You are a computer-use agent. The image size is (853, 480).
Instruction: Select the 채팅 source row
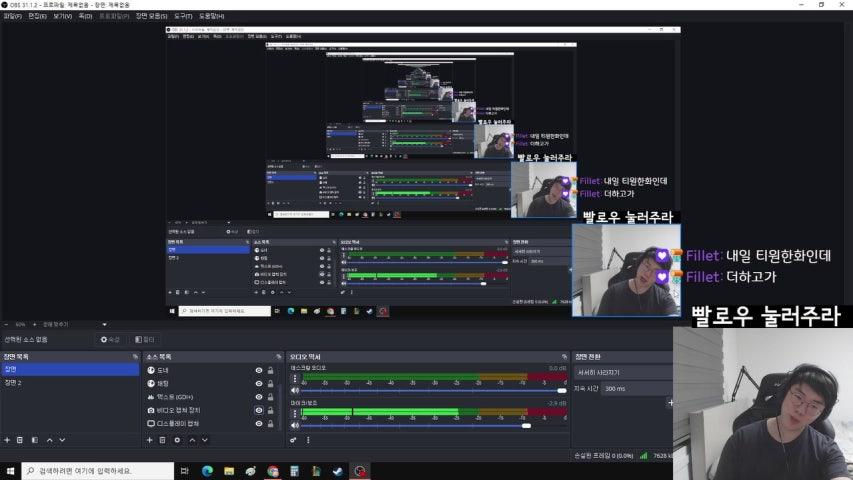(211, 383)
